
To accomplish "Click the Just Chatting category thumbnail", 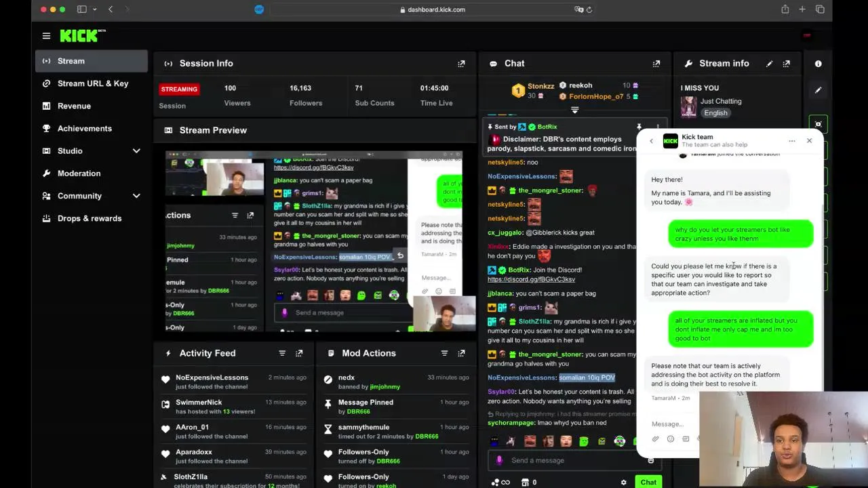I will point(689,107).
